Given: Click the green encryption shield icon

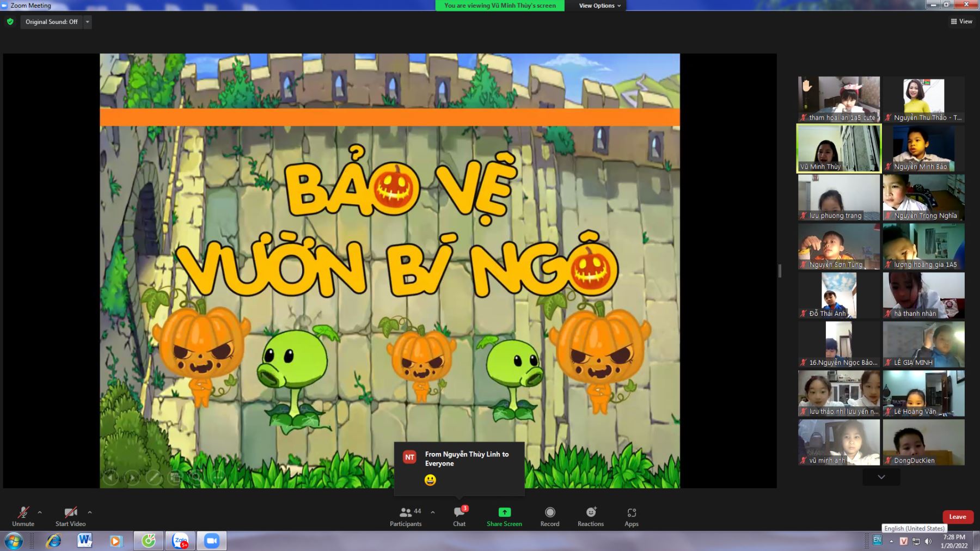Looking at the screenshot, I should (10, 22).
